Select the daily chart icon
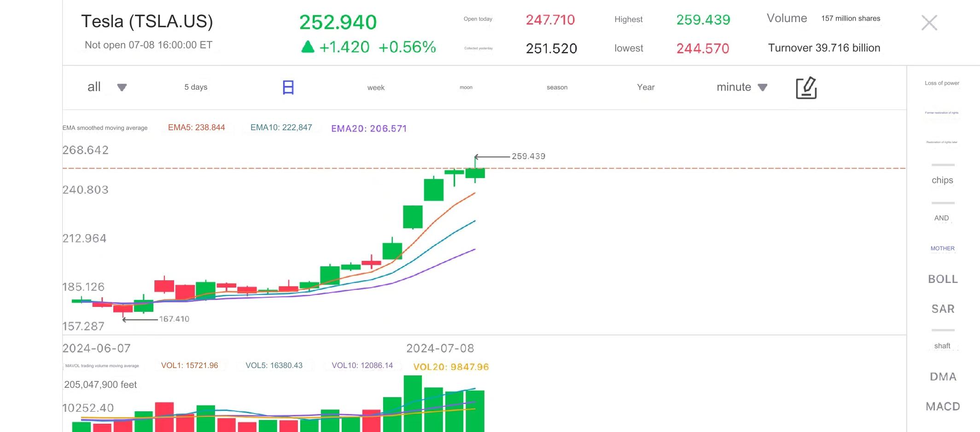 click(x=288, y=87)
